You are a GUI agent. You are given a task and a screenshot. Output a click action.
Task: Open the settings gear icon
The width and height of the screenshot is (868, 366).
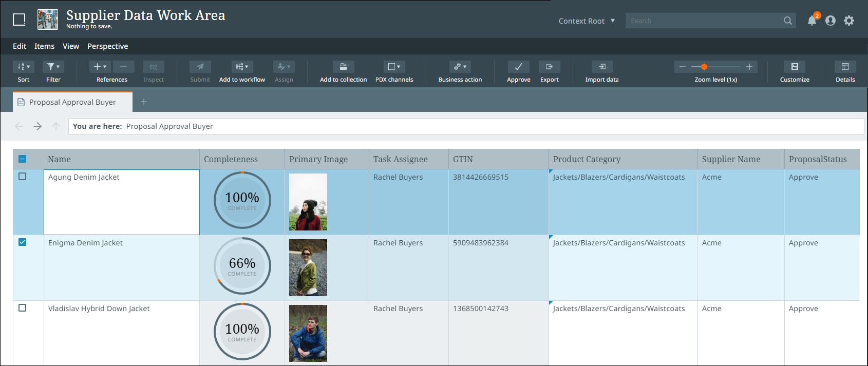[x=849, y=21]
